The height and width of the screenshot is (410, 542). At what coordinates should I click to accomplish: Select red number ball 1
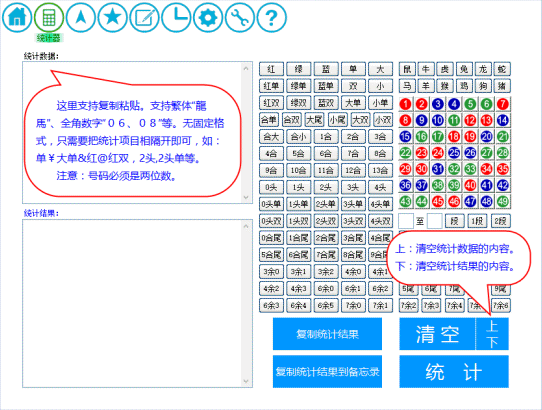click(405, 104)
